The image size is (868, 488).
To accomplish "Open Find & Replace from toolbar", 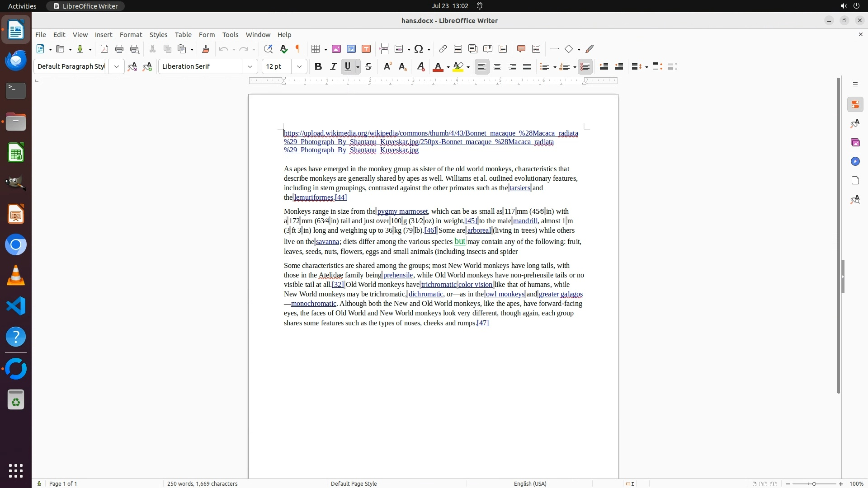I will [268, 49].
